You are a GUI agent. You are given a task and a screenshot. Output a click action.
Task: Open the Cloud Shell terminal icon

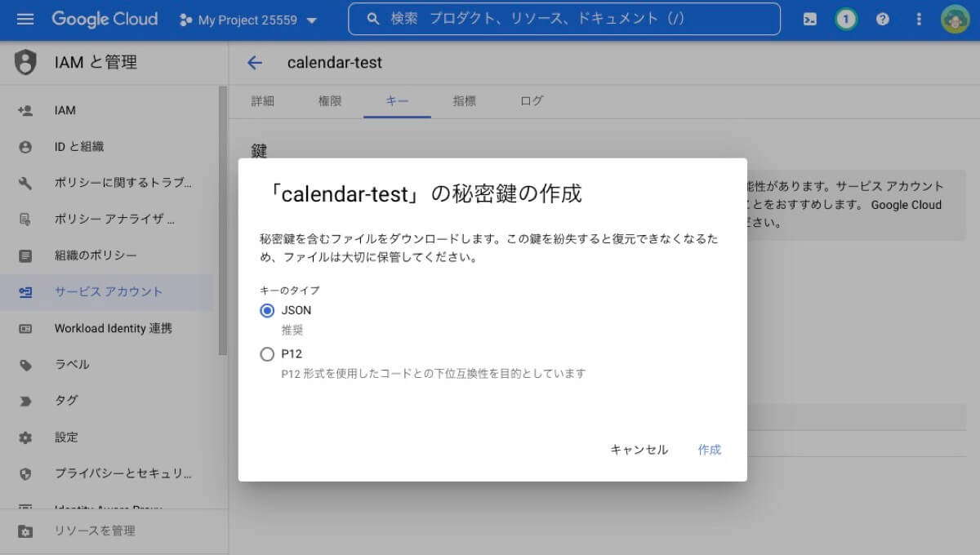pyautogui.click(x=809, y=19)
